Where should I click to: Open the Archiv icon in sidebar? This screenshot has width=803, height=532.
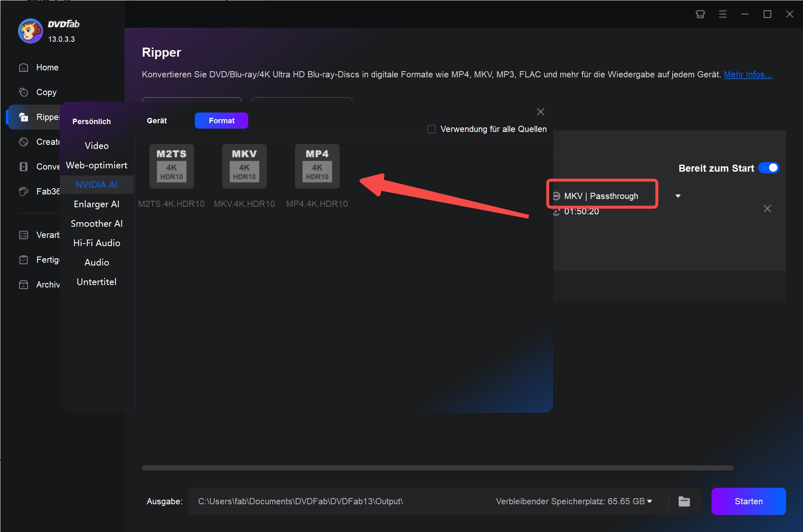tap(24, 285)
